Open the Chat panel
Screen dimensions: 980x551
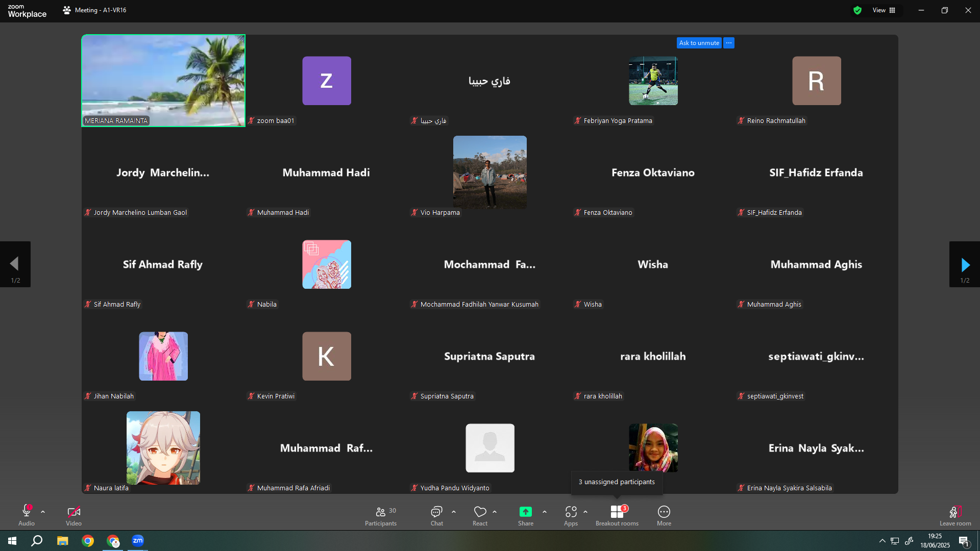pyautogui.click(x=436, y=515)
